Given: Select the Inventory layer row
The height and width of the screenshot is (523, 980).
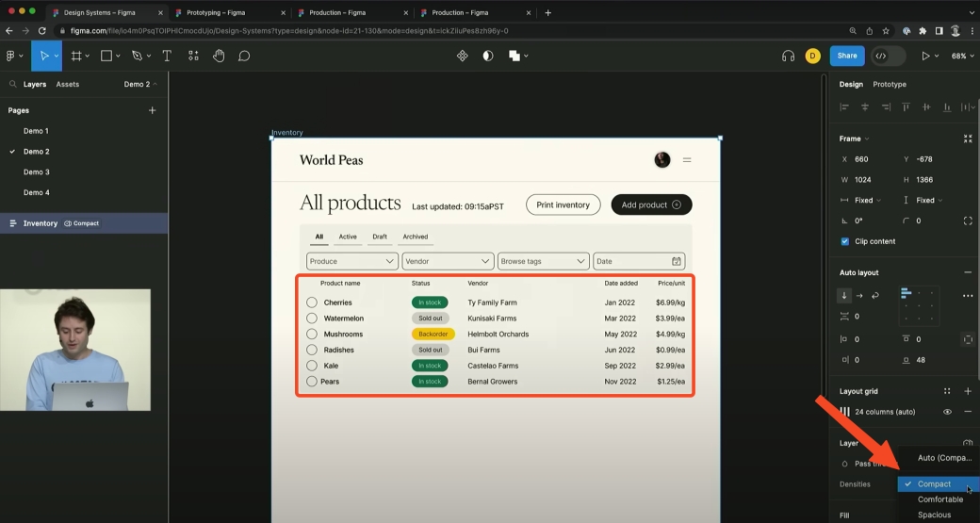Looking at the screenshot, I should coord(84,223).
